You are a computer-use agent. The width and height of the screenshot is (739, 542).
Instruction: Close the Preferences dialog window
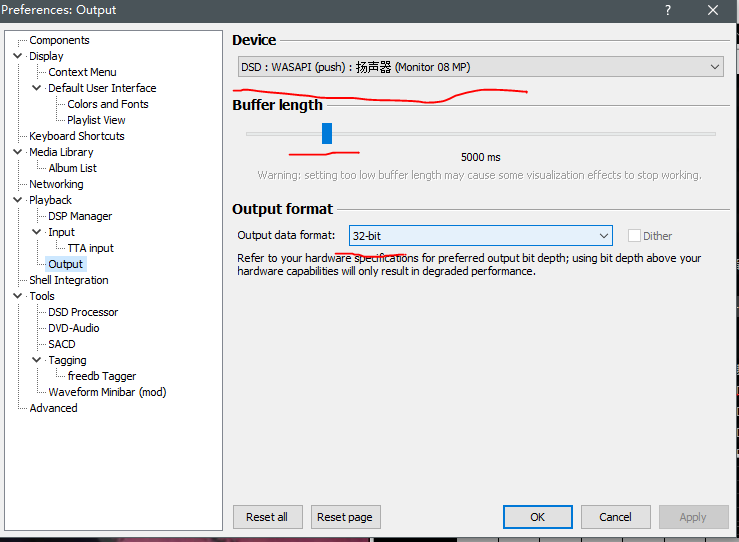click(713, 10)
